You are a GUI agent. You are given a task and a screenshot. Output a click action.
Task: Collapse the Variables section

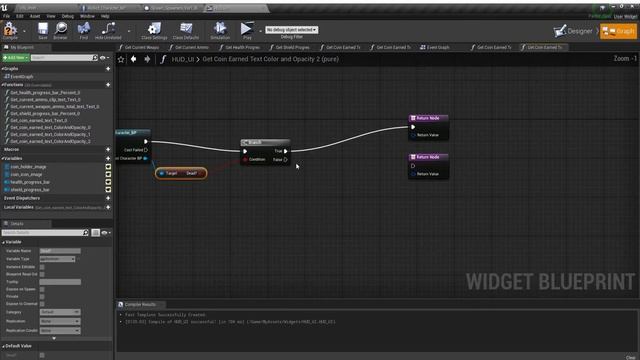[2, 158]
